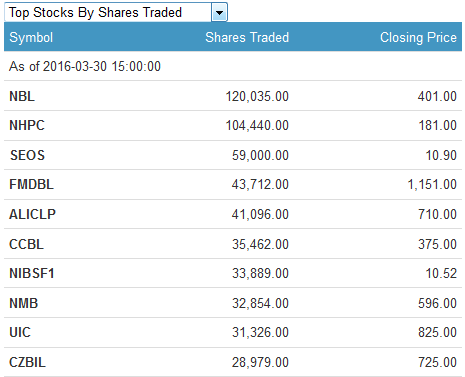The image size is (465, 377).
Task: Click the NIBSF1 symbol
Action: coord(32,273)
